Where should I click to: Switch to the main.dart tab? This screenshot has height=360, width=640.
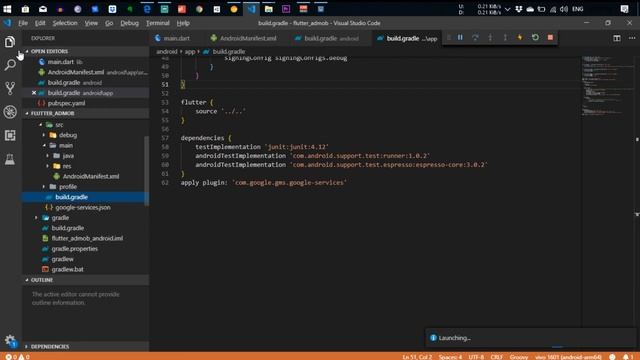click(x=177, y=38)
